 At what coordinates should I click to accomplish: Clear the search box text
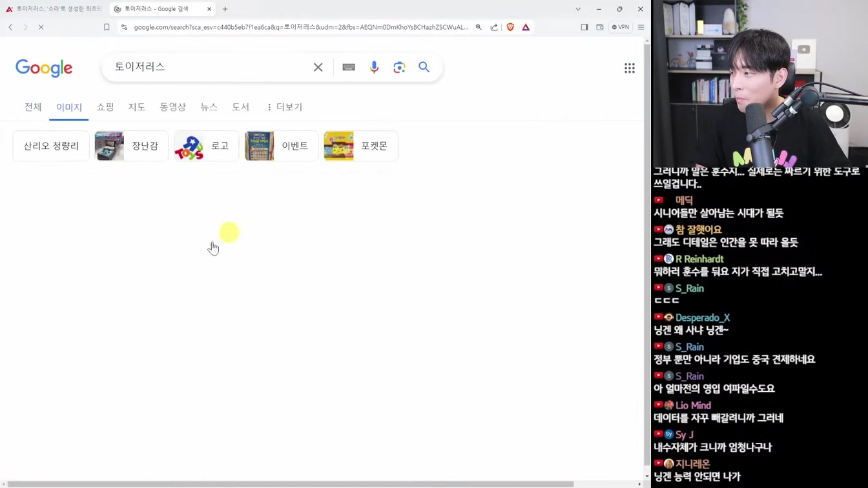(x=318, y=67)
